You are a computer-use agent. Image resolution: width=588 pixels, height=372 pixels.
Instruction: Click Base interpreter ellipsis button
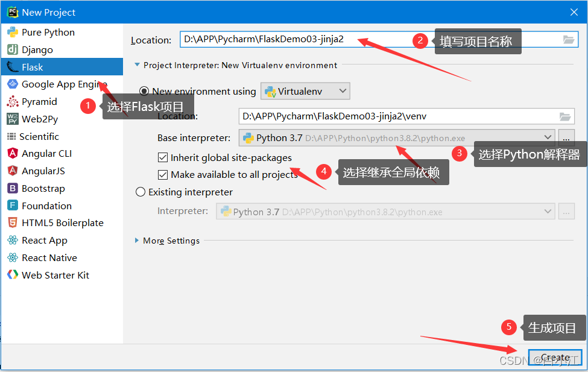click(566, 137)
